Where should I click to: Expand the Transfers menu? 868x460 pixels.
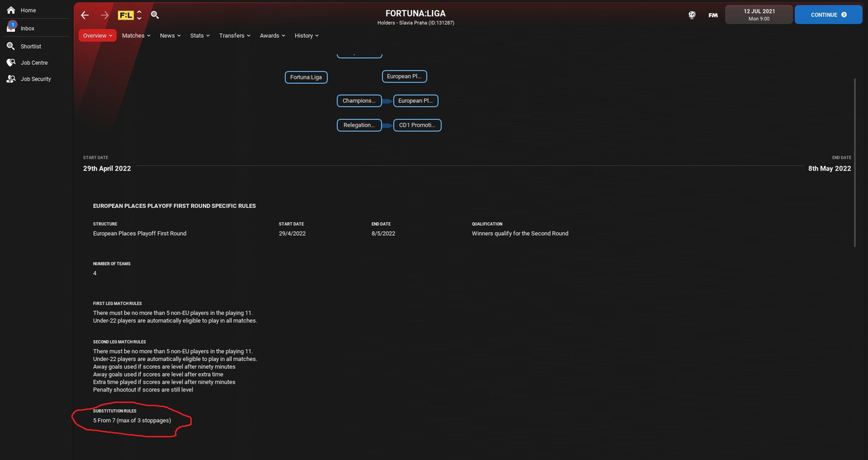pos(235,35)
